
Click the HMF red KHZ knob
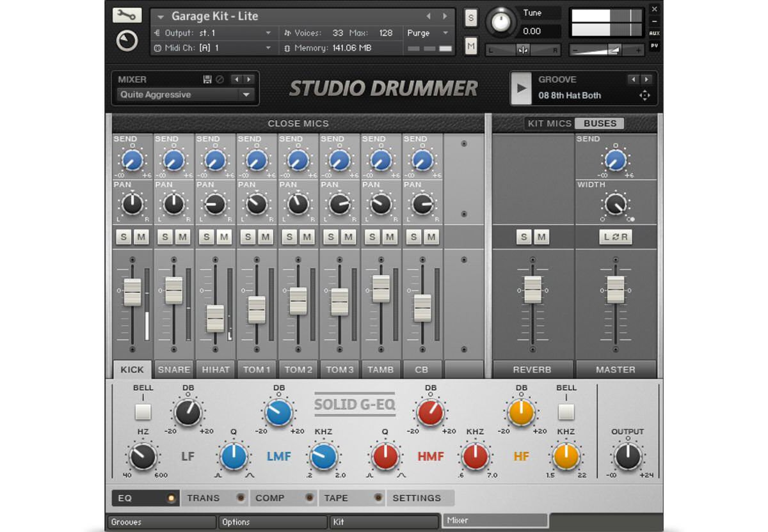point(475,457)
